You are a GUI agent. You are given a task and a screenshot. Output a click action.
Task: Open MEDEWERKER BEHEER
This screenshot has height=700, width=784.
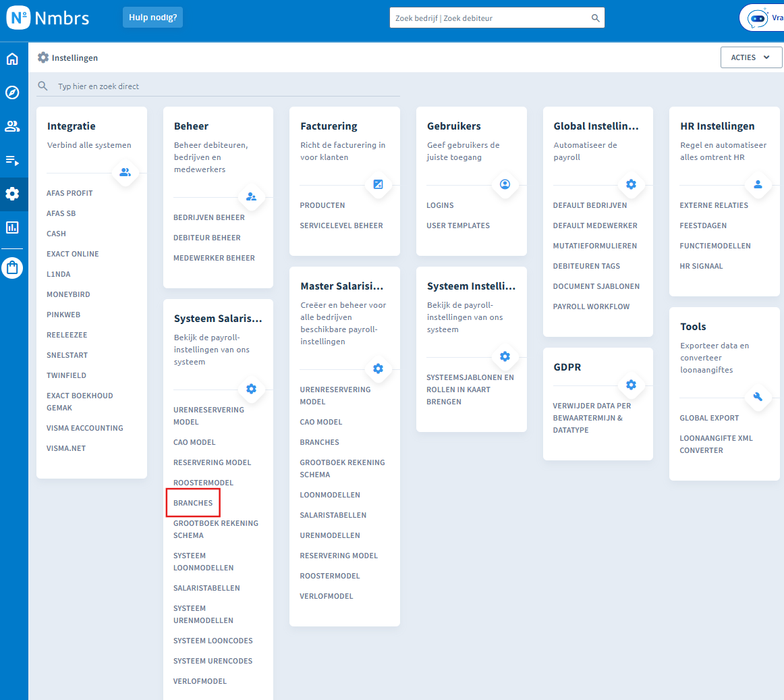[x=214, y=258]
